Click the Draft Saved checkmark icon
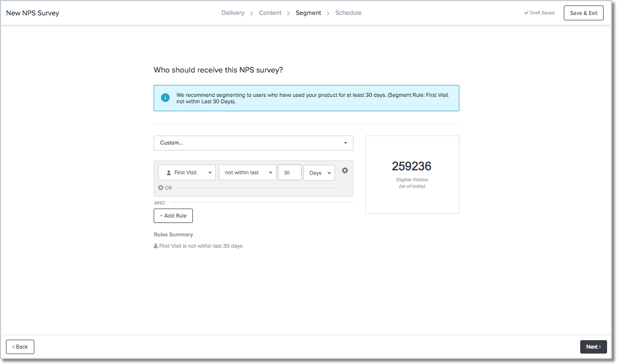 [x=526, y=13]
